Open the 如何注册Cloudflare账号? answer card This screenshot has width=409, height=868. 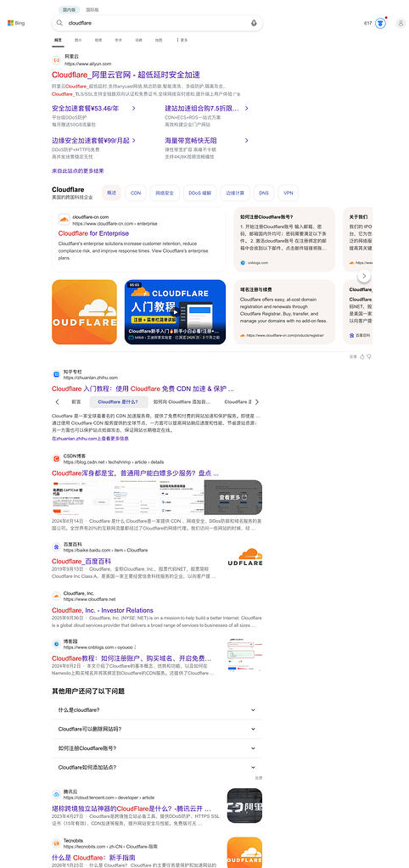coord(284,239)
